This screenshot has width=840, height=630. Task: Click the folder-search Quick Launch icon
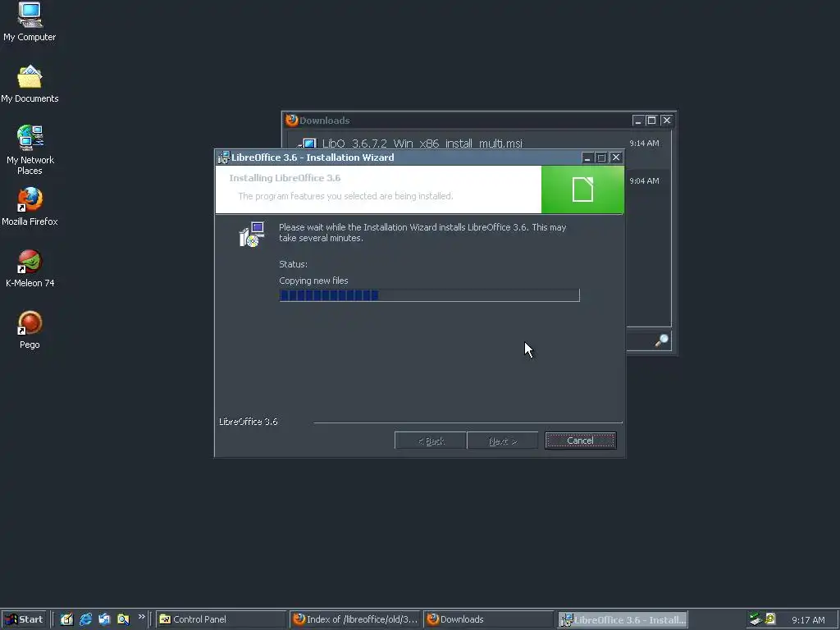123,619
